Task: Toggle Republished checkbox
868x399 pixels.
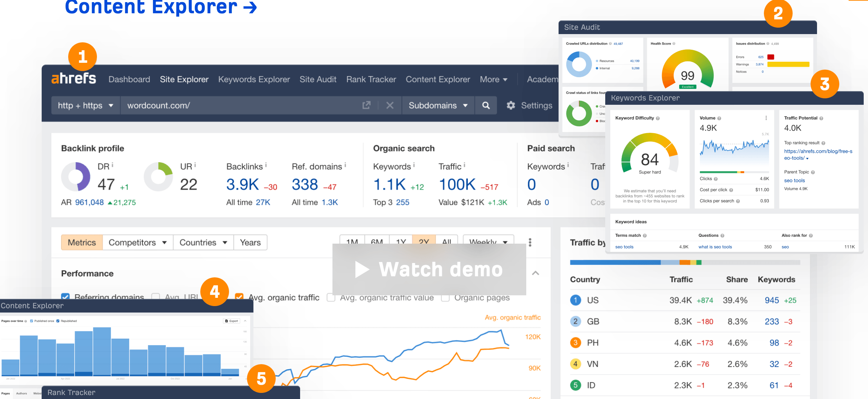Action: coord(58,321)
